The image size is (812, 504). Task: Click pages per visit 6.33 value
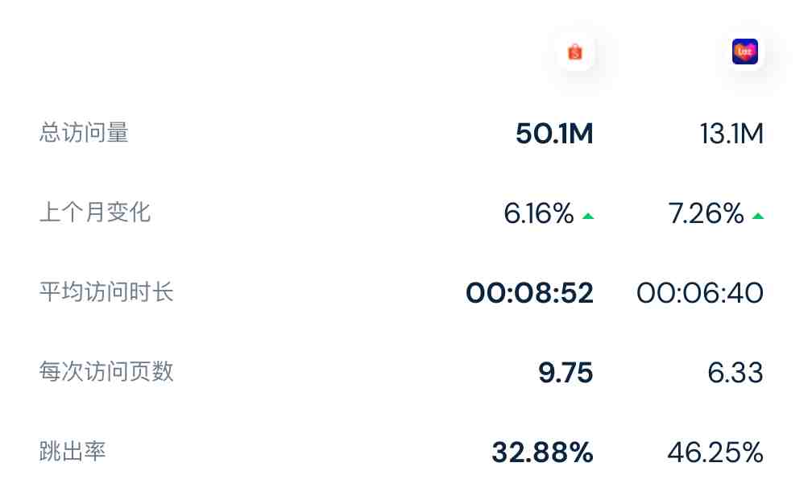click(735, 373)
